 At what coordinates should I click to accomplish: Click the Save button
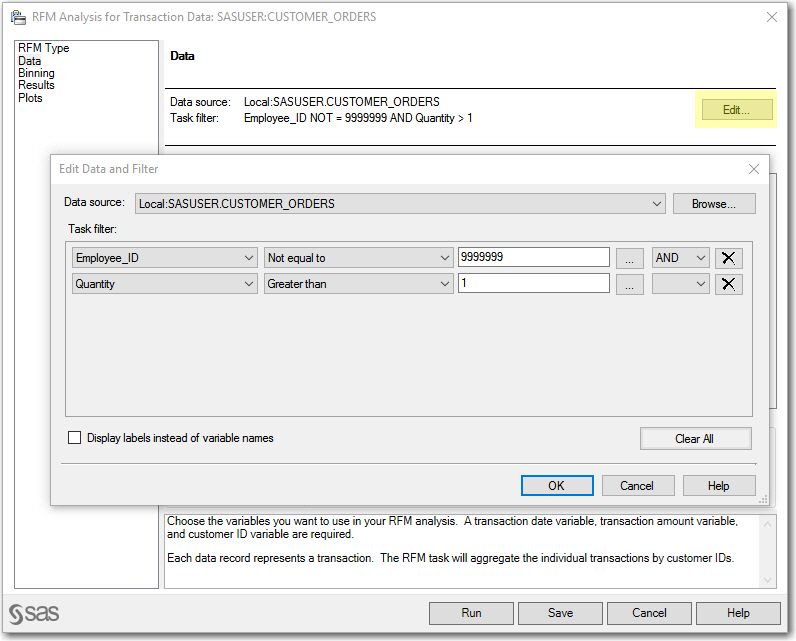(560, 613)
